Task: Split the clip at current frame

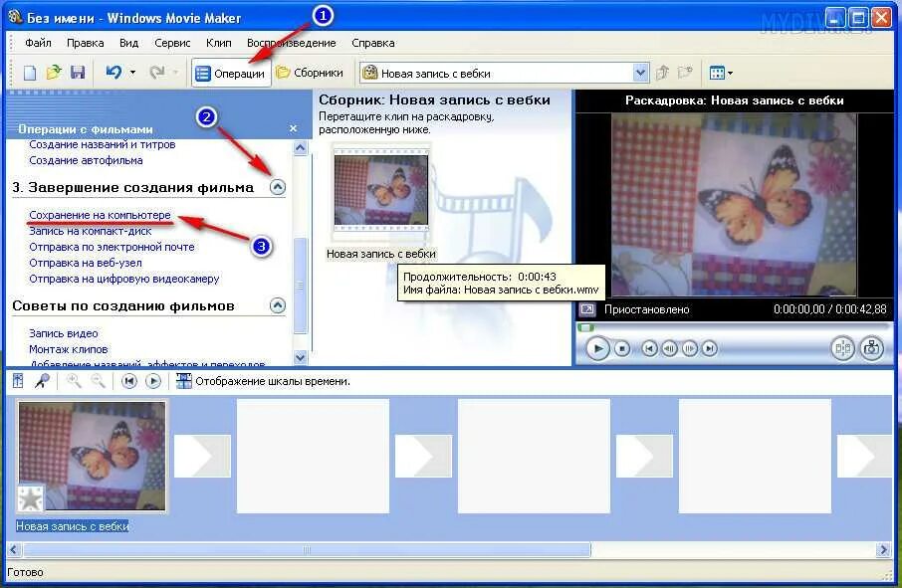Action: tap(843, 348)
